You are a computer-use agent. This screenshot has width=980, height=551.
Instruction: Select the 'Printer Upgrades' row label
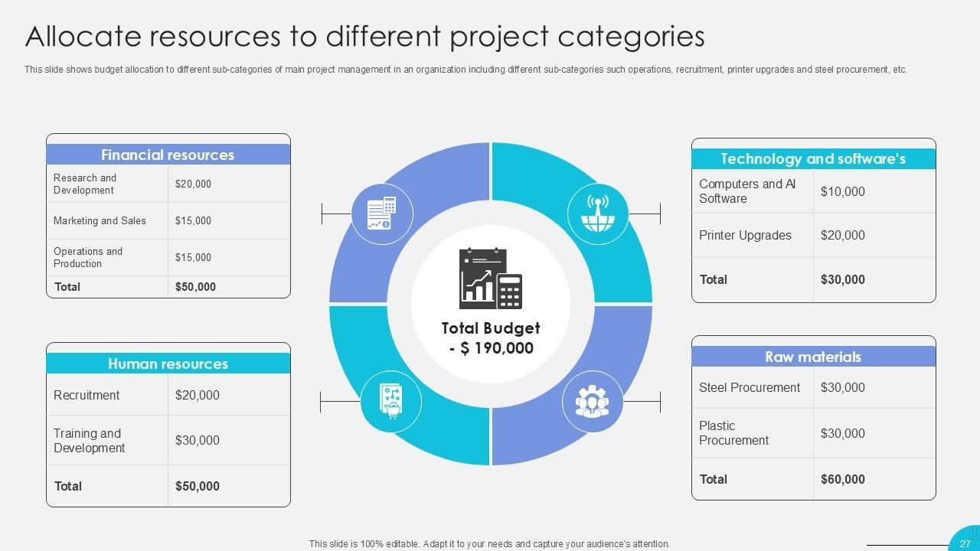click(x=745, y=235)
